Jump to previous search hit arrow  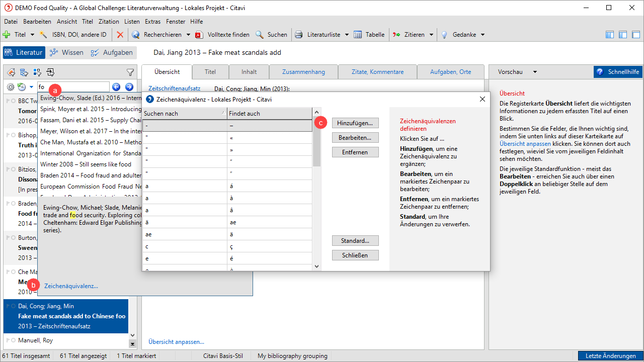coord(116,87)
